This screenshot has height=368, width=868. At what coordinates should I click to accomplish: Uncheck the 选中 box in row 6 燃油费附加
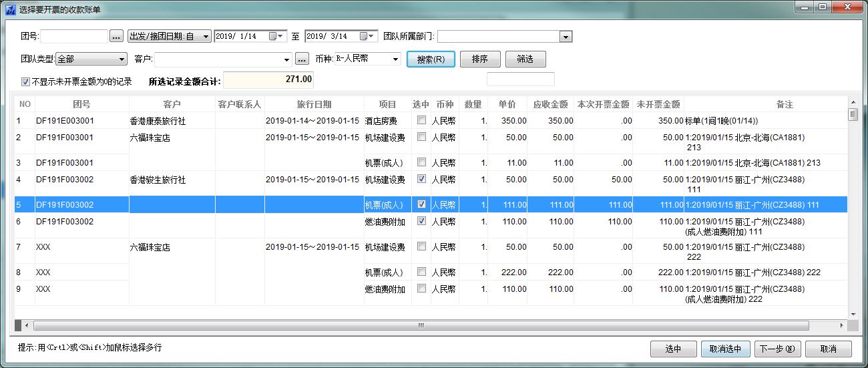(x=421, y=222)
